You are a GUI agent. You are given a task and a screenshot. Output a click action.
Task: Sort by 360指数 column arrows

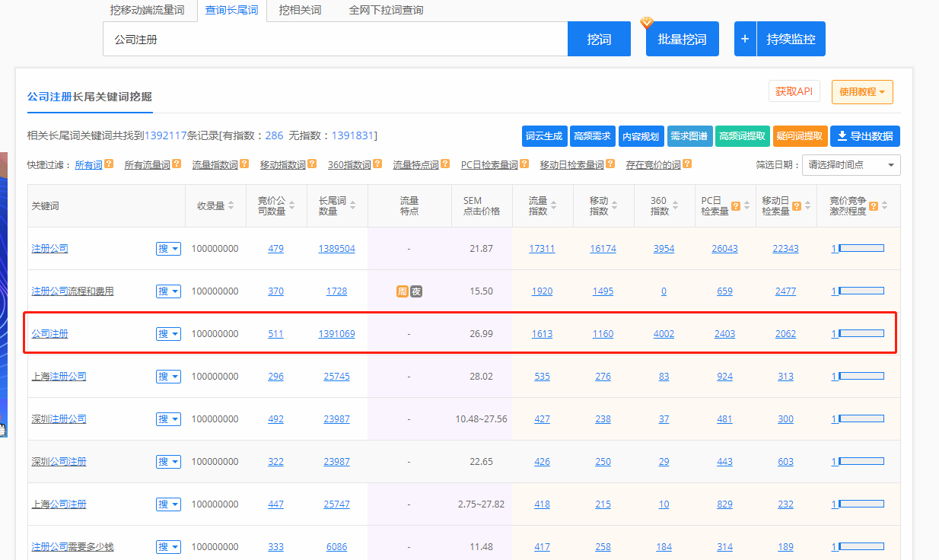click(674, 205)
